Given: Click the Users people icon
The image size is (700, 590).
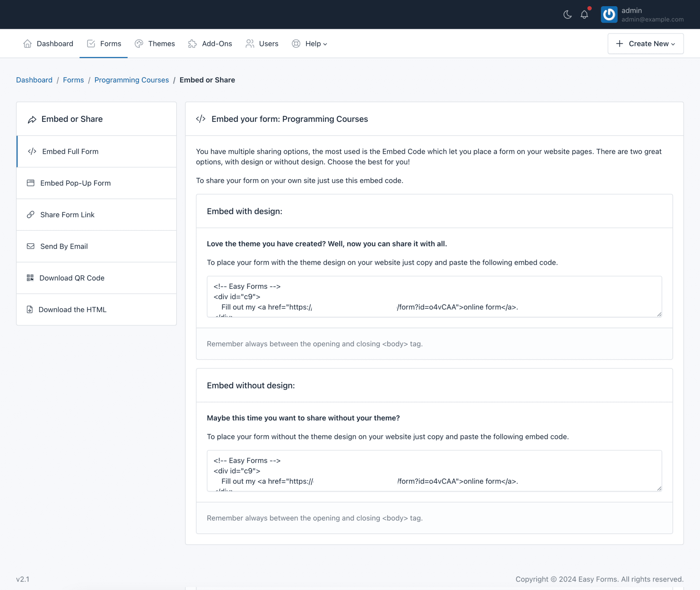Looking at the screenshot, I should (x=250, y=44).
